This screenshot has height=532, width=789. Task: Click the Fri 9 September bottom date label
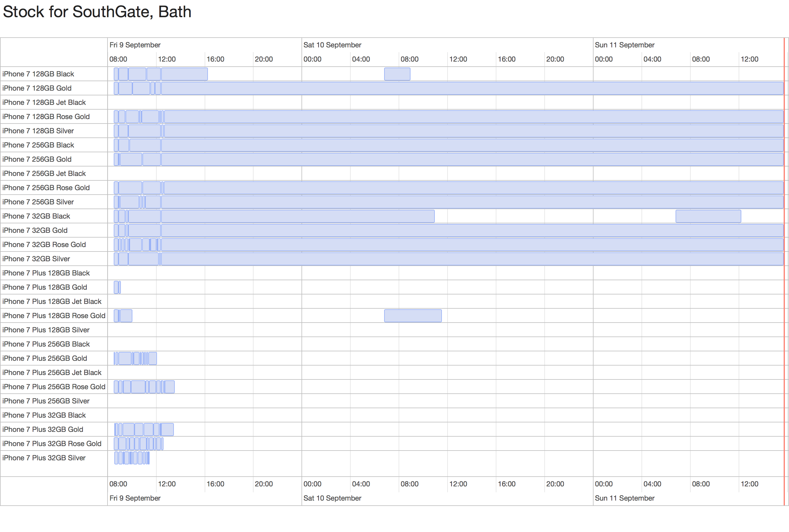[135, 498]
